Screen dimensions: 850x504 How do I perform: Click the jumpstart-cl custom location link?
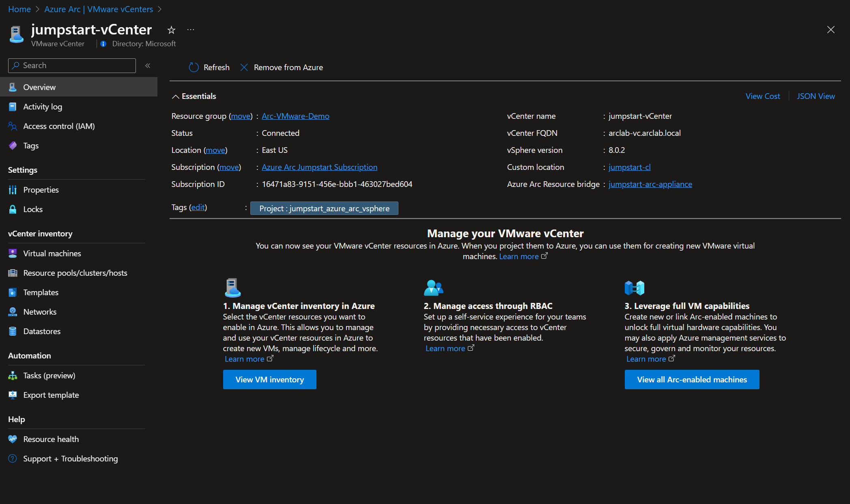click(629, 167)
